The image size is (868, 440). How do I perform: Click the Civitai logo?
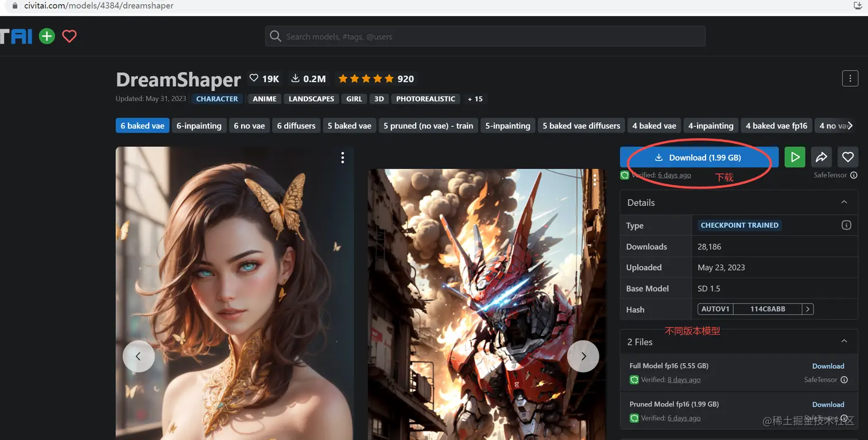point(16,37)
